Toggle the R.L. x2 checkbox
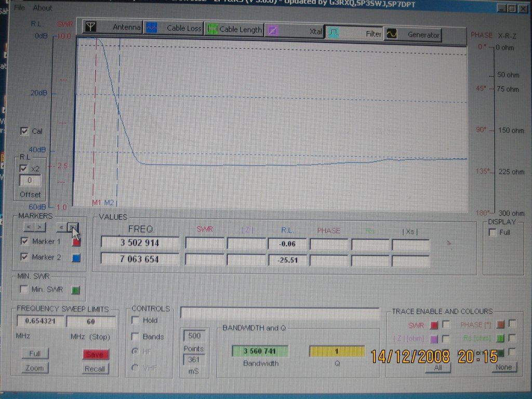This screenshot has height=399, width=532. coord(23,168)
